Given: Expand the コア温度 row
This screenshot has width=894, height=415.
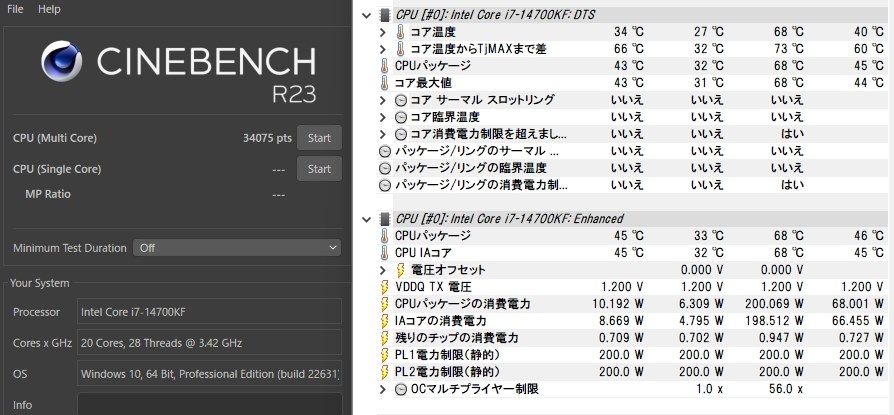Looking at the screenshot, I should 383,32.
